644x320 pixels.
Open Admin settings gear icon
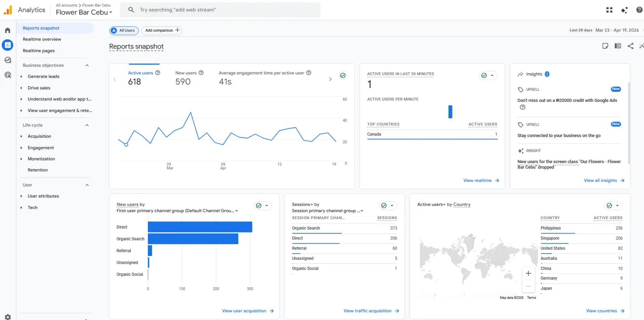(8, 317)
